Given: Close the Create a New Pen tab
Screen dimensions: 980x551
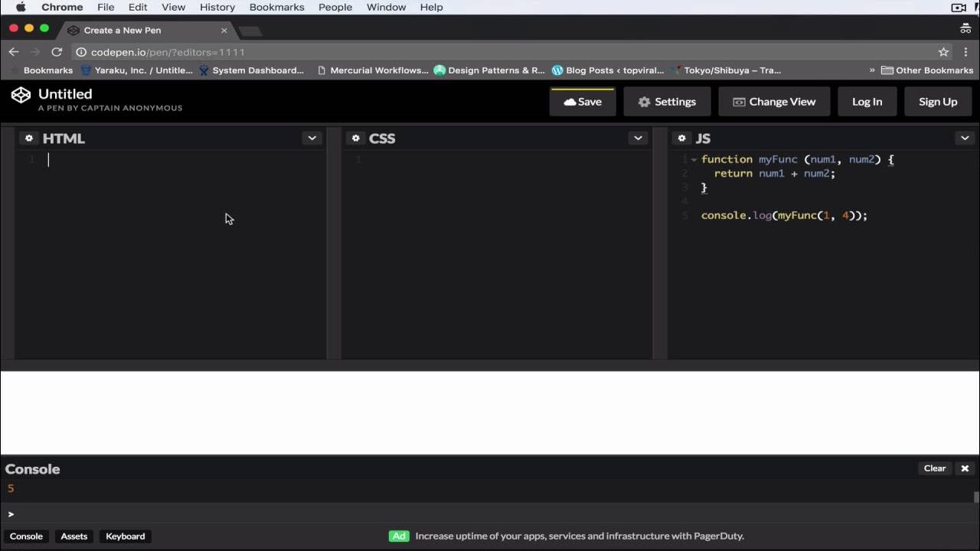Looking at the screenshot, I should [x=224, y=31].
